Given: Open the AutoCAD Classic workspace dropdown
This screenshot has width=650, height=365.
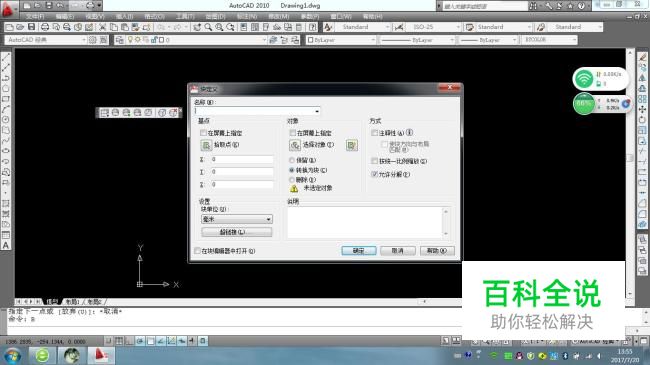Looking at the screenshot, I should tap(84, 40).
